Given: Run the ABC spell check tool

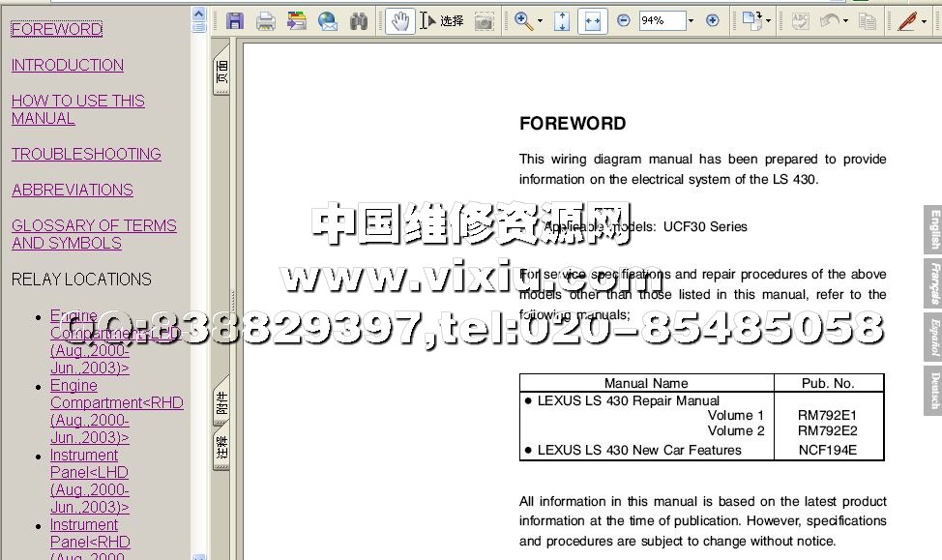Looking at the screenshot, I should (x=800, y=21).
